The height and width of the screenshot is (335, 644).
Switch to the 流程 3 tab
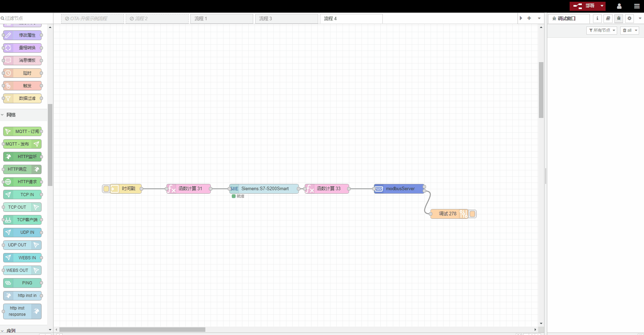point(286,18)
